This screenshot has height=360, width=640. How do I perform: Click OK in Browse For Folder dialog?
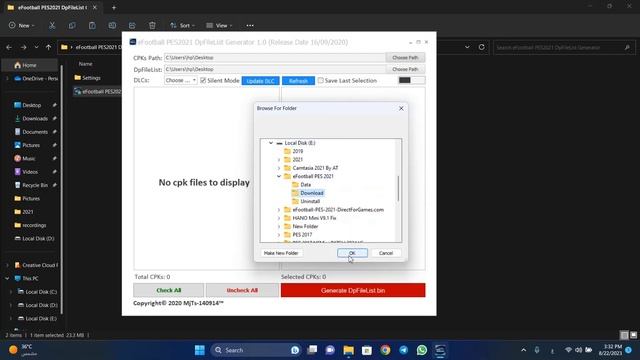tap(352, 253)
